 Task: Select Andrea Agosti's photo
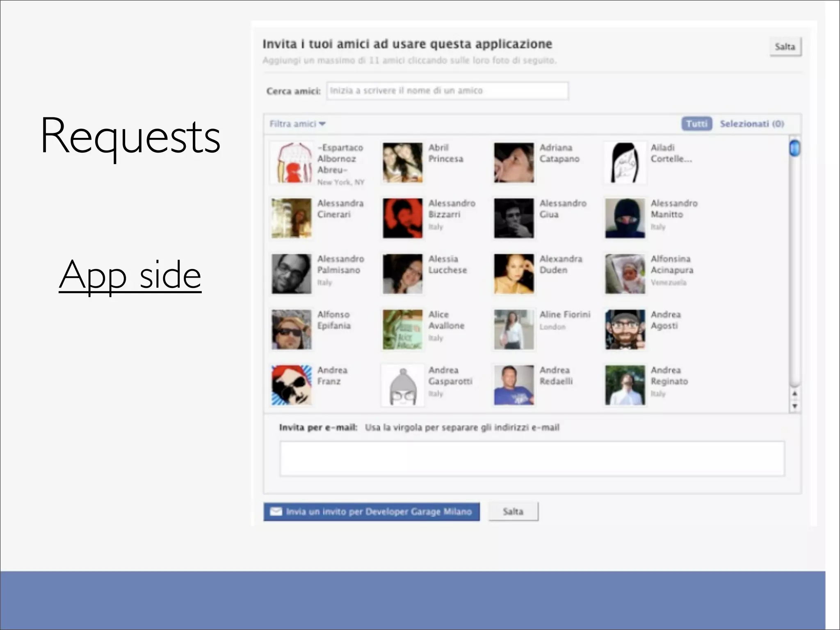click(625, 329)
